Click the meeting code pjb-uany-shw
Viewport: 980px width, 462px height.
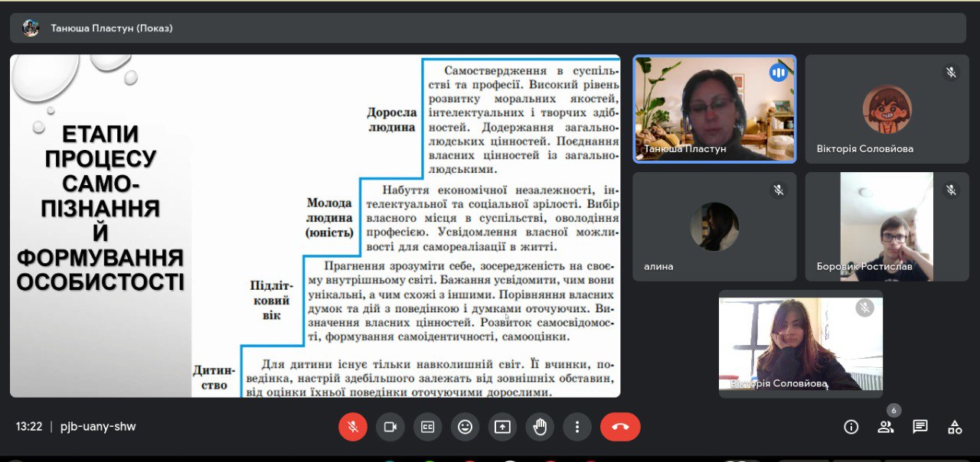[98, 427]
